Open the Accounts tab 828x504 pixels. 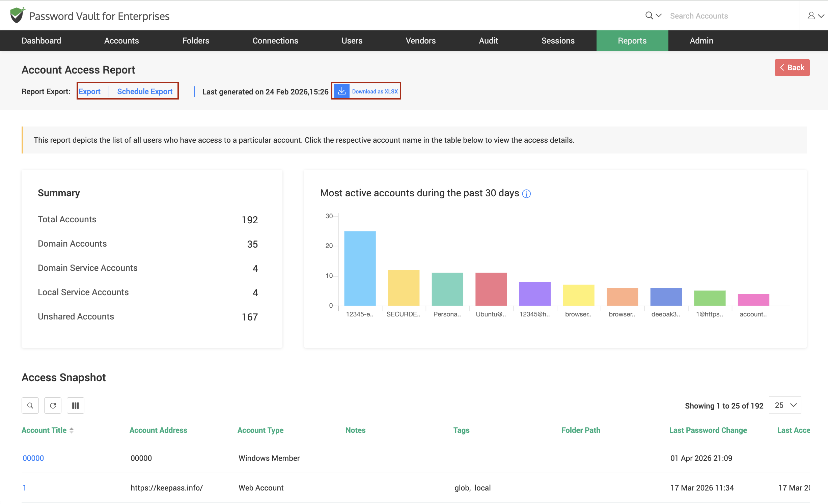coord(121,40)
